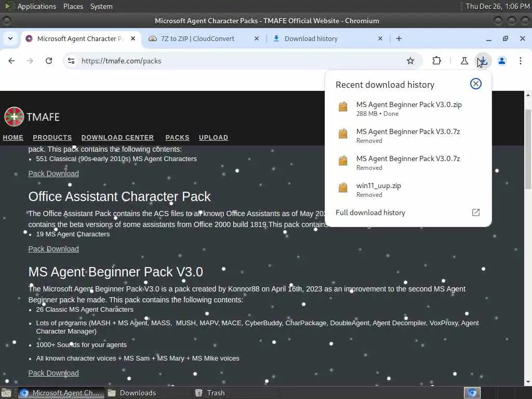532x399 pixels.
Task: Open a new browser tab
Action: (x=399, y=38)
